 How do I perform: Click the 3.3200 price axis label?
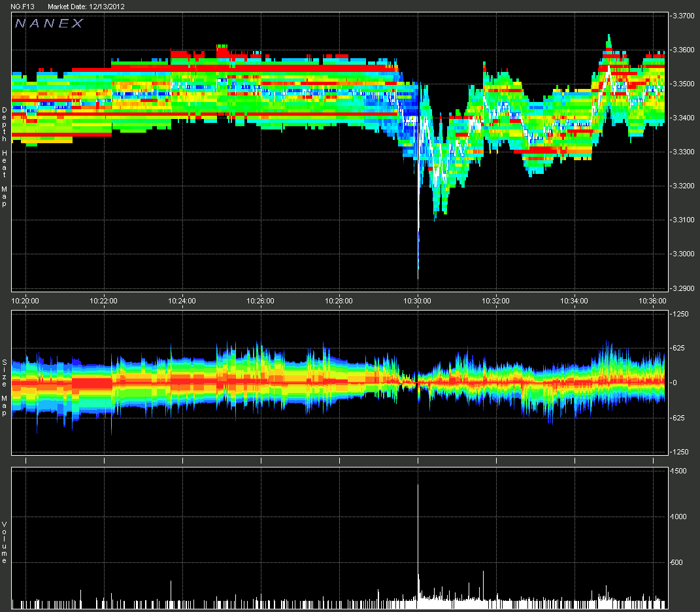684,186
